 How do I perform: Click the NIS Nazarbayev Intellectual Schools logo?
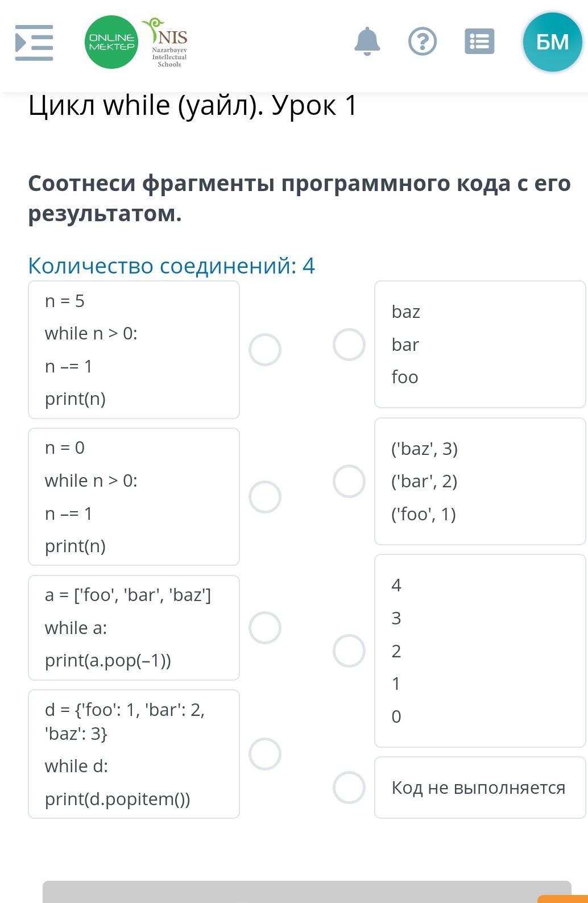[169, 43]
